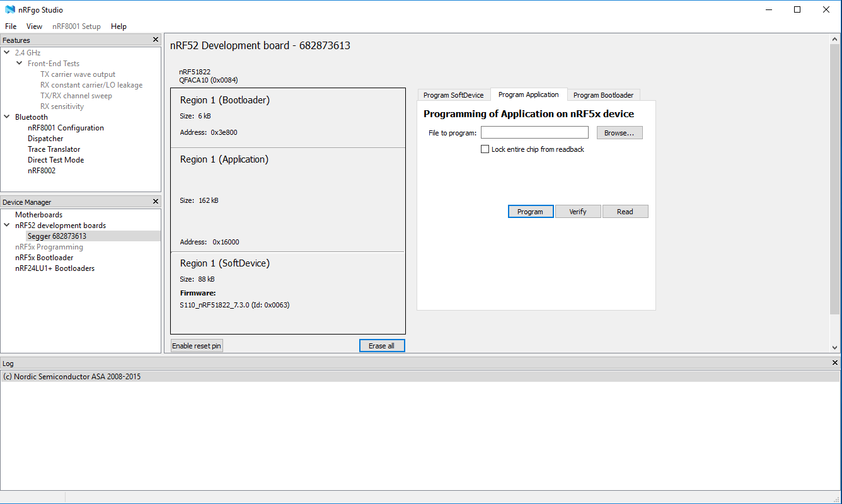842x504 pixels.
Task: Click Region 1 (SoftDevice) heading
Action: pos(225,263)
